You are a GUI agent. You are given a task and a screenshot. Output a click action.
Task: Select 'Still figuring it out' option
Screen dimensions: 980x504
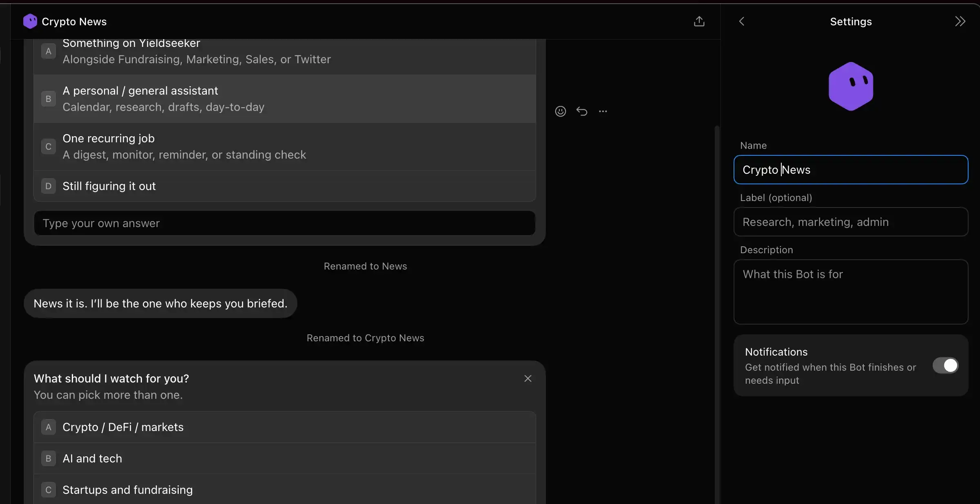tap(284, 186)
